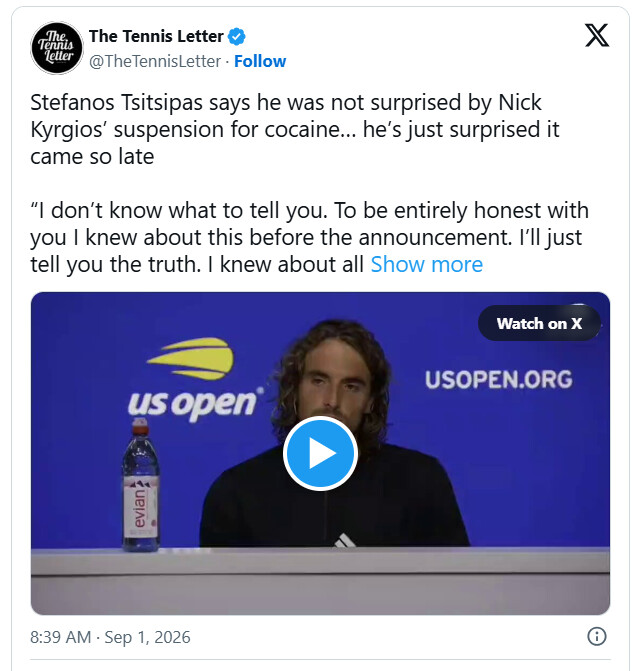This screenshot has width=638, height=671.
Task: Click the USOPEN.ORG text in video
Action: pyautogui.click(x=499, y=380)
